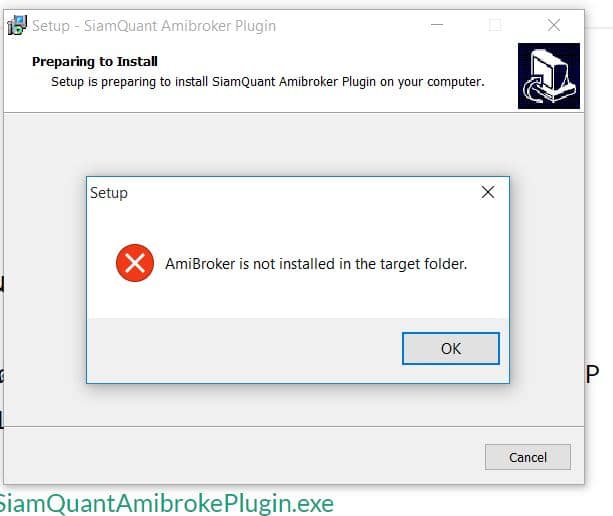The width and height of the screenshot is (613, 516).
Task: Click the "Setup - SiamQuant Amibroker Plugin" window title
Action: [154, 26]
